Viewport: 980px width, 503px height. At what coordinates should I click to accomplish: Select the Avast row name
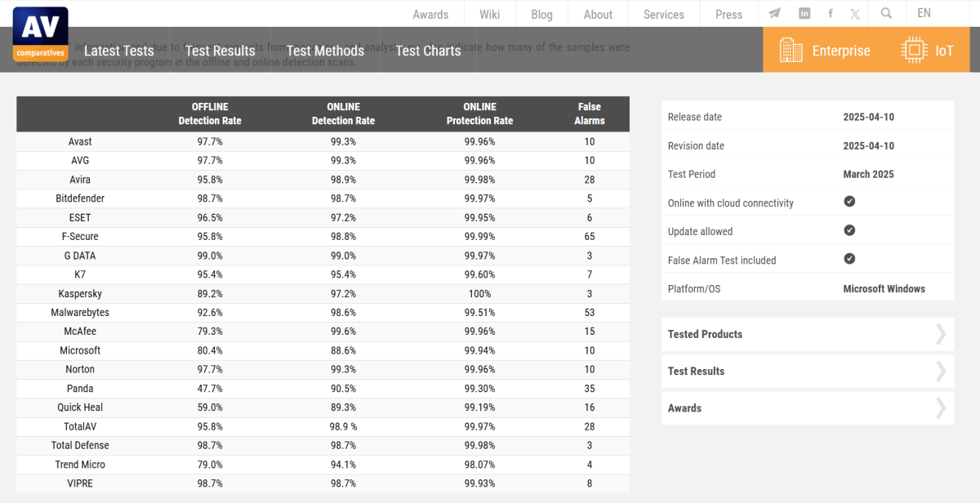coord(80,141)
